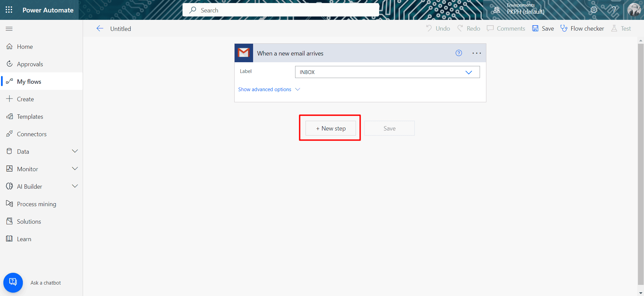Click the help question mark in header
The height and width of the screenshot is (296, 644).
coord(614,10)
